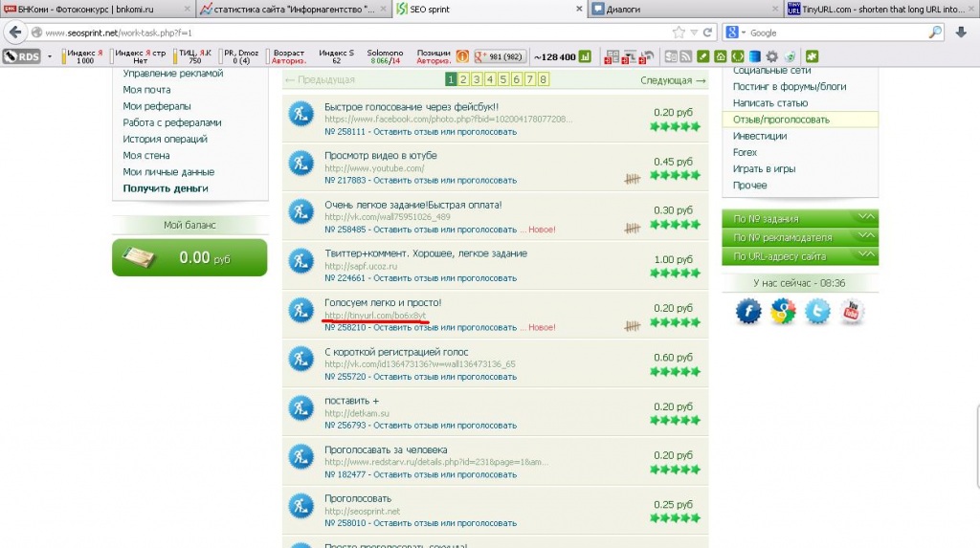The width and height of the screenshot is (980, 548).
Task: Click the browser back arrow button
Action: tap(15, 33)
